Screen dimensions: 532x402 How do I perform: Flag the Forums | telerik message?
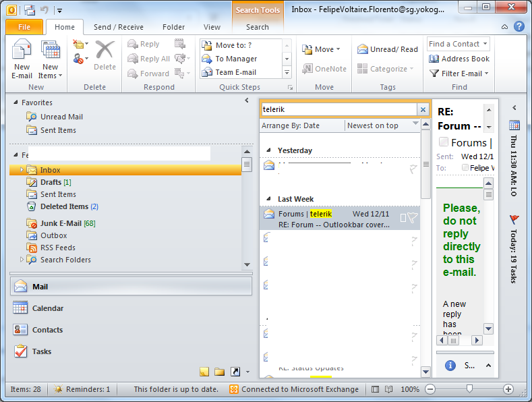click(x=413, y=218)
